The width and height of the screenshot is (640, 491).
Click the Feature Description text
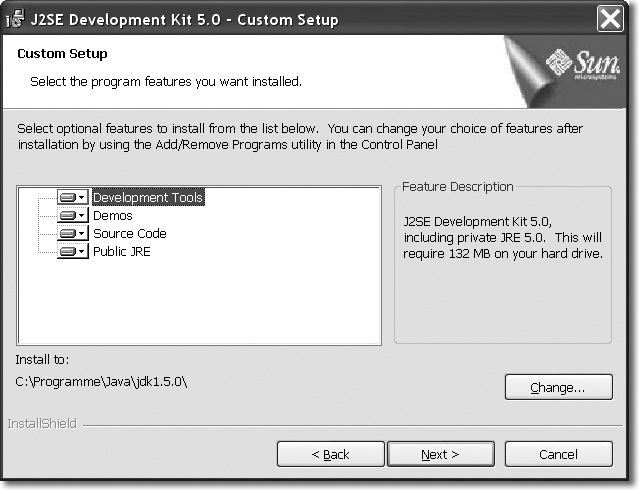point(502,236)
